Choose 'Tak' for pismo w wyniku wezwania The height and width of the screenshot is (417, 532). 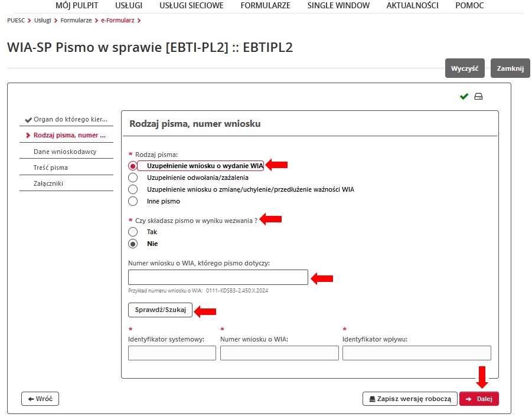pyautogui.click(x=133, y=232)
